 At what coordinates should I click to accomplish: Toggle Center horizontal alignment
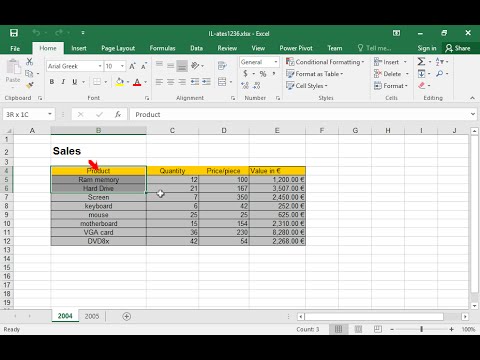(171, 82)
